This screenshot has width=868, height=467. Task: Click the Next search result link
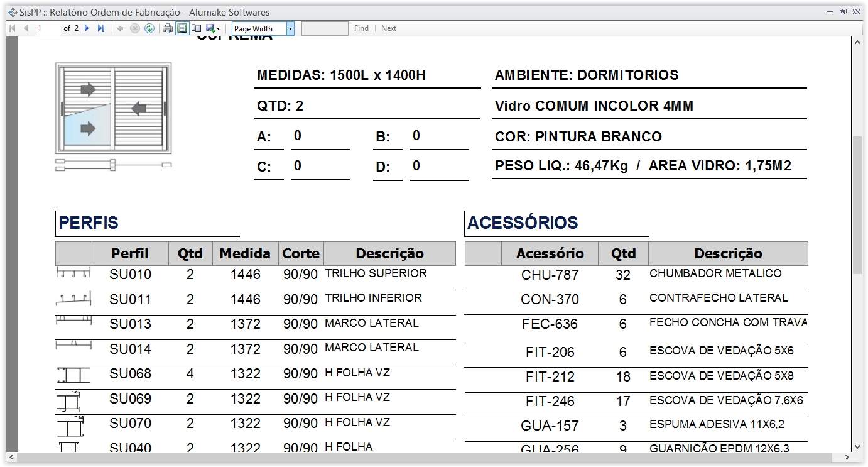point(389,28)
